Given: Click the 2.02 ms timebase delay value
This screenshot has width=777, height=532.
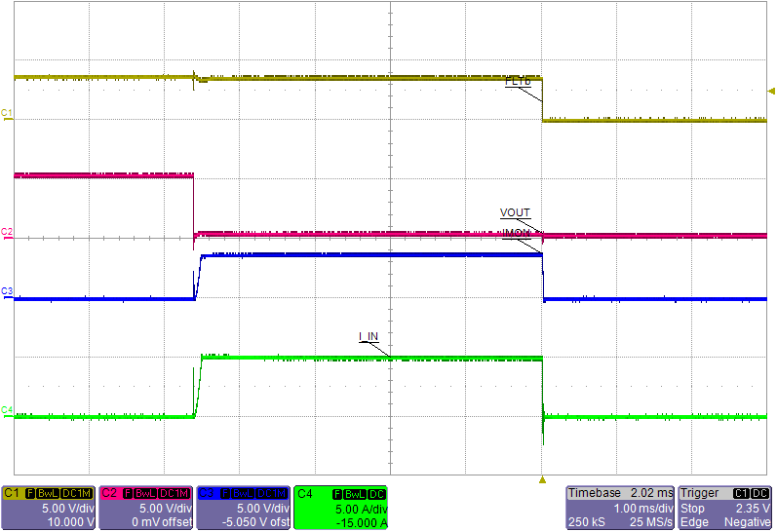Looking at the screenshot, I should coord(651,493).
